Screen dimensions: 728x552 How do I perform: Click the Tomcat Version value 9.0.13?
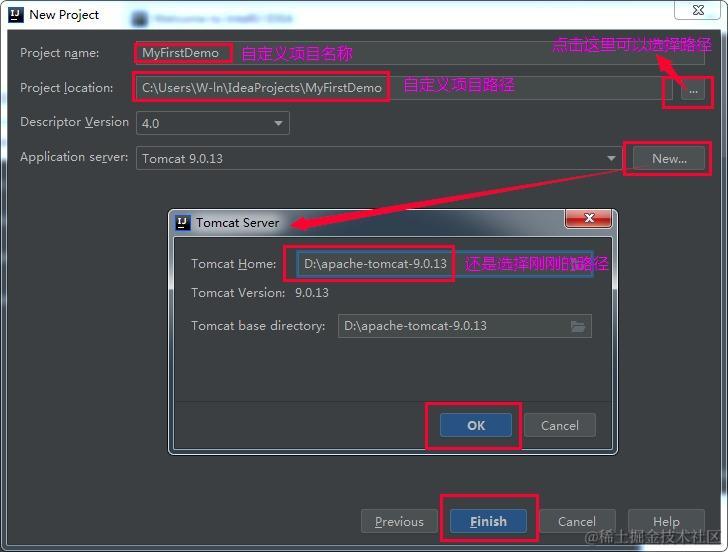point(312,293)
